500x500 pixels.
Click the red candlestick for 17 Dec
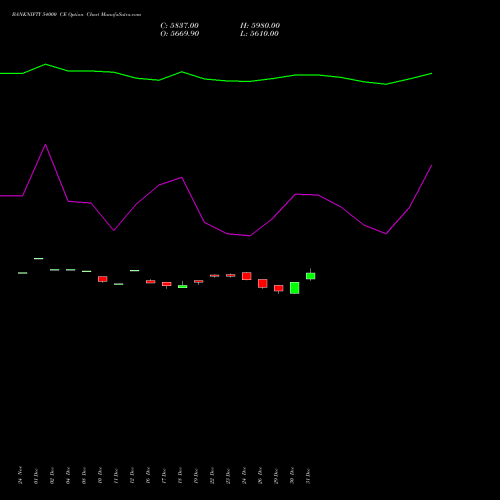(x=167, y=284)
